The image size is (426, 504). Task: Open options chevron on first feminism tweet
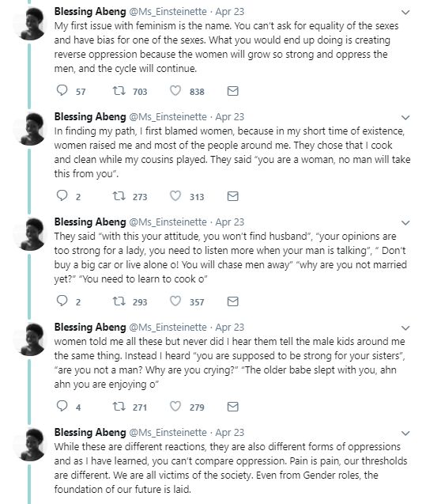405,12
